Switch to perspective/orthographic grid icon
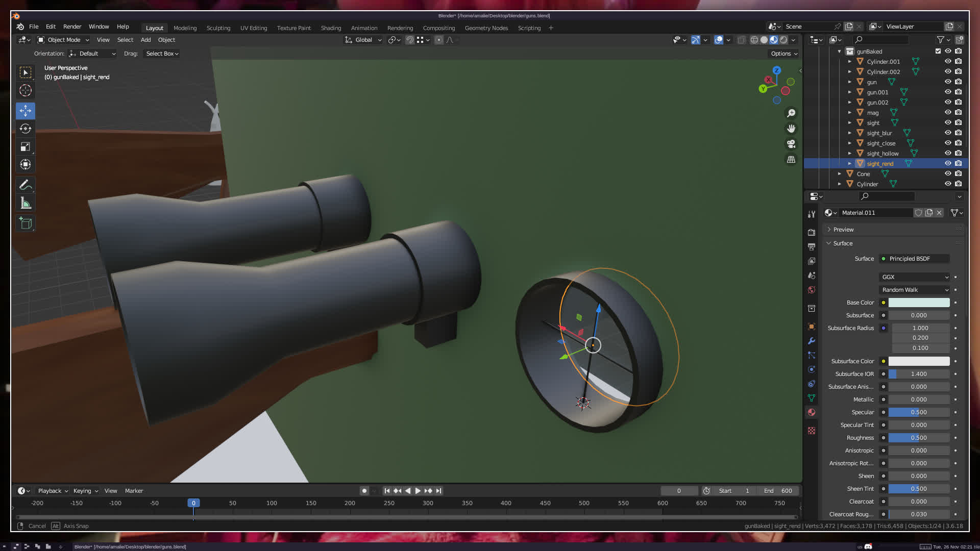Screen dimensions: 980x551 pyautogui.click(x=791, y=160)
